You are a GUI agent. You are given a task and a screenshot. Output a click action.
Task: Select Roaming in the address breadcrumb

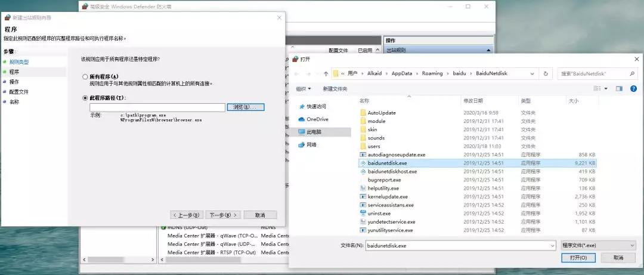point(432,73)
